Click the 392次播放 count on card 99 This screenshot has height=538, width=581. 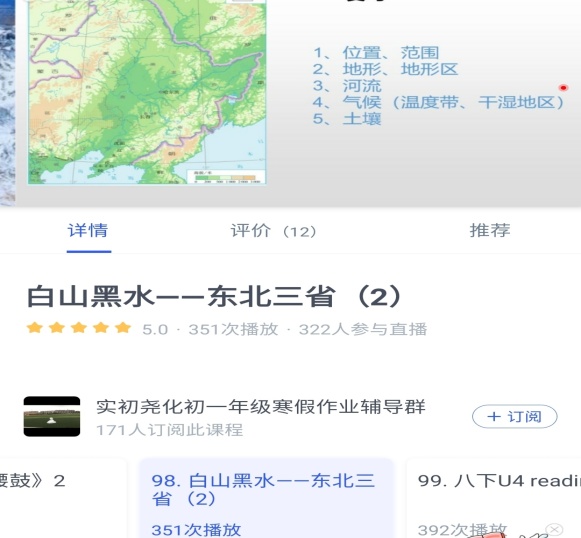pyautogui.click(x=462, y=530)
